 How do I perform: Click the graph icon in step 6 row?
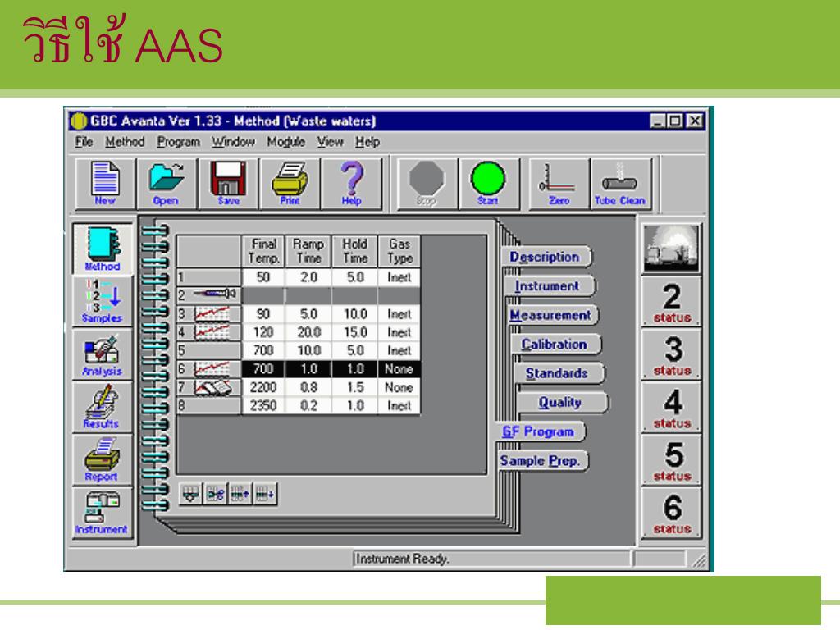[x=212, y=368]
